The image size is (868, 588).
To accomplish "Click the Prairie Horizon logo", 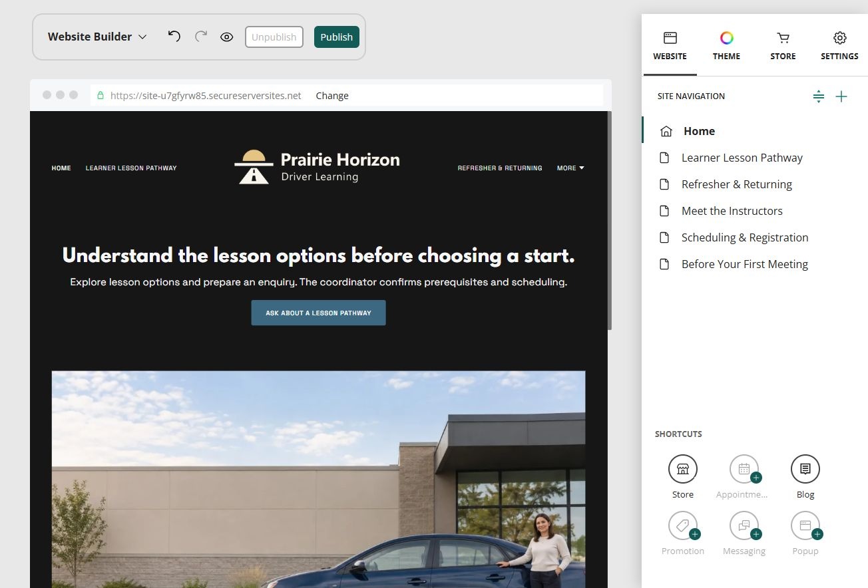I will pyautogui.click(x=318, y=166).
